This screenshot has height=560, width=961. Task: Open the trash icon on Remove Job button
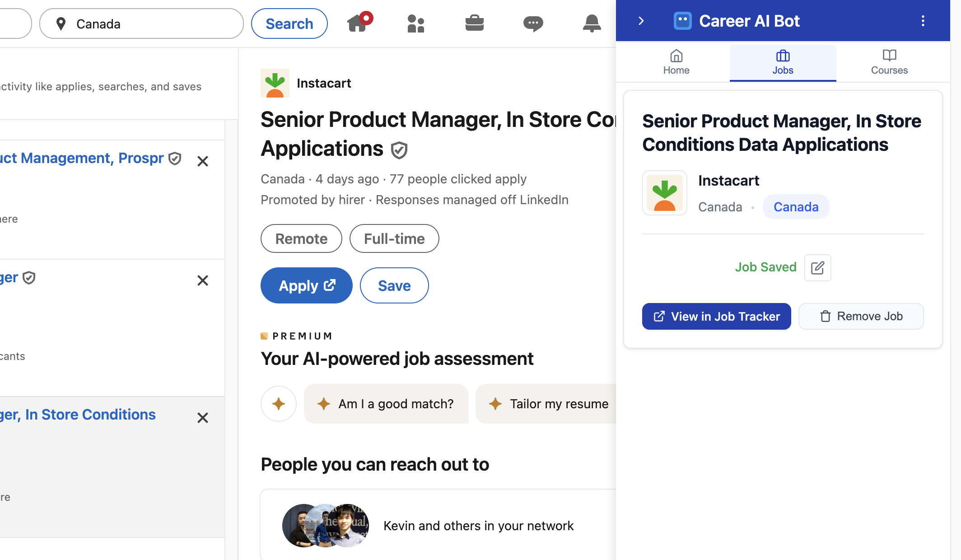(x=825, y=316)
